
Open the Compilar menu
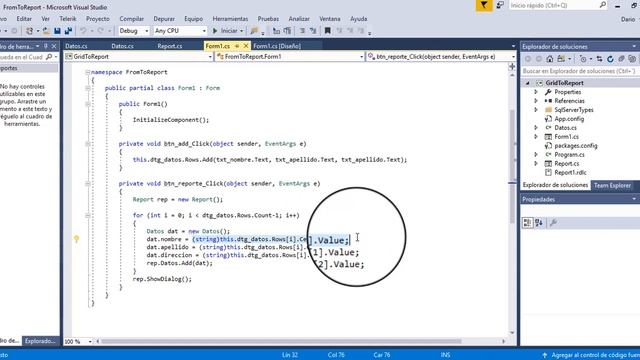(131, 19)
